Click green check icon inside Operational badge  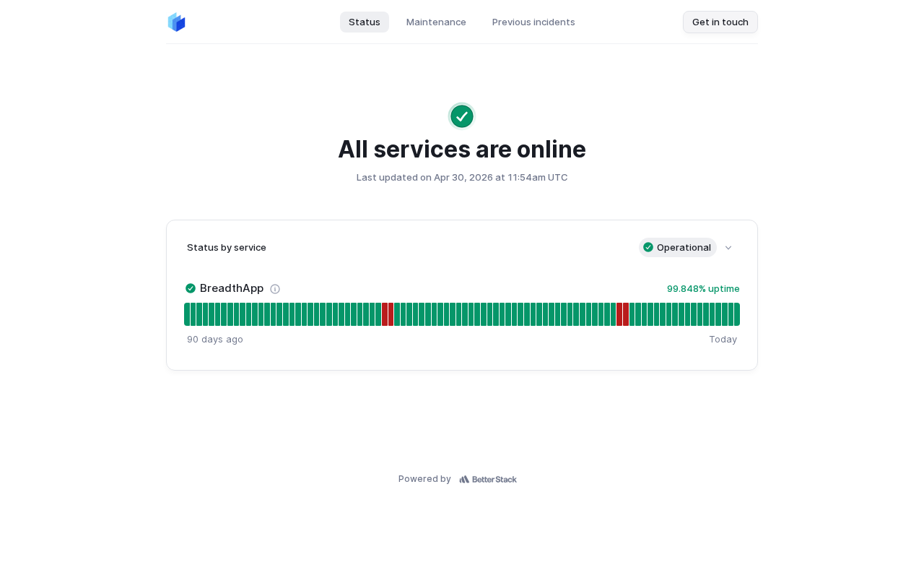pos(648,247)
